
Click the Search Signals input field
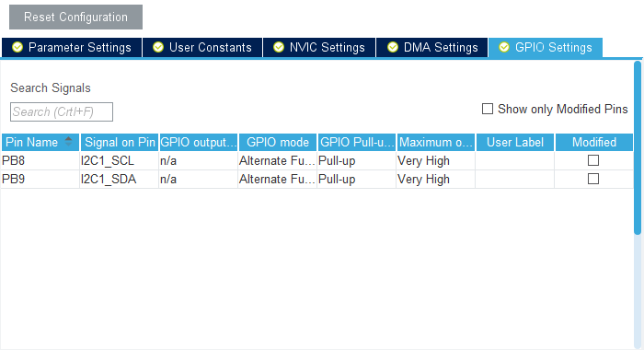pyautogui.click(x=62, y=111)
